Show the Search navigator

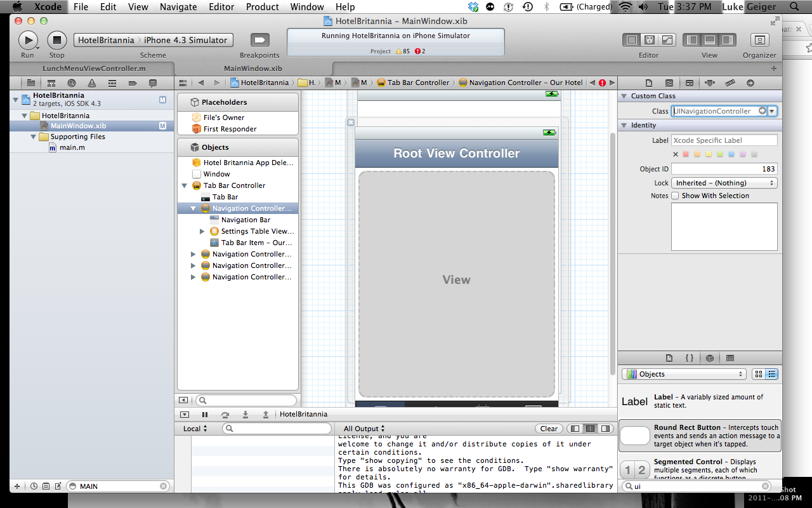coord(72,83)
